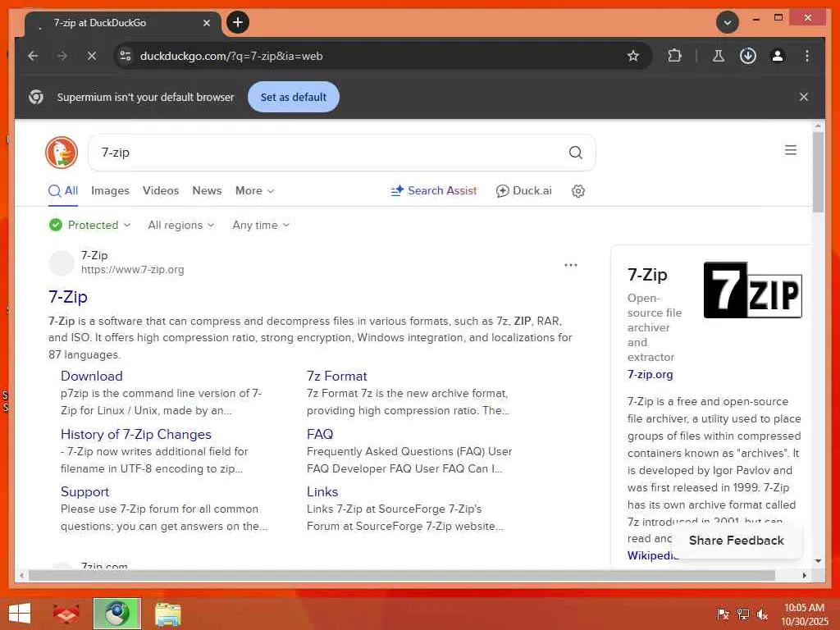Dismiss the default browser notification bar
This screenshot has height=630, width=840.
tap(804, 97)
